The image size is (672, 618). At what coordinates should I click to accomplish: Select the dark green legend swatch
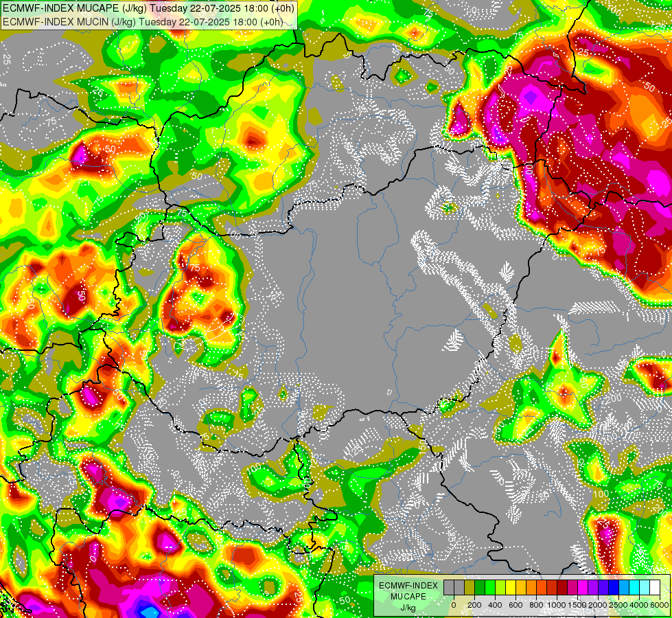pyautogui.click(x=480, y=587)
